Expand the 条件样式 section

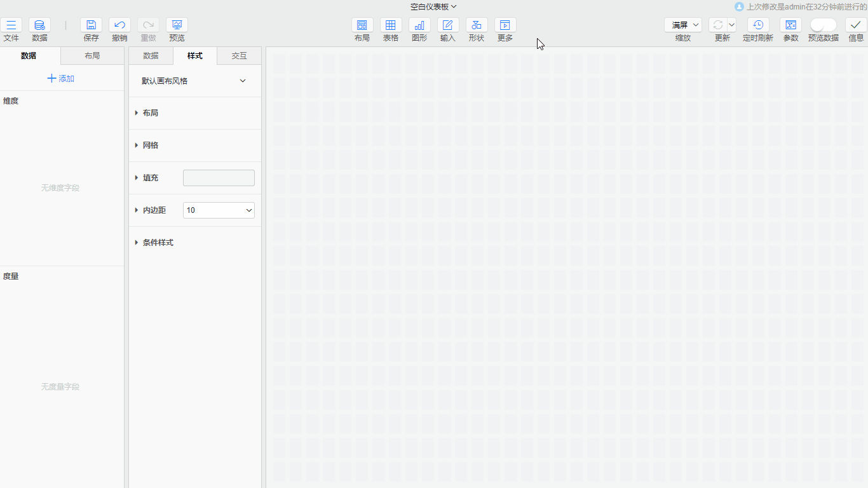pos(158,243)
